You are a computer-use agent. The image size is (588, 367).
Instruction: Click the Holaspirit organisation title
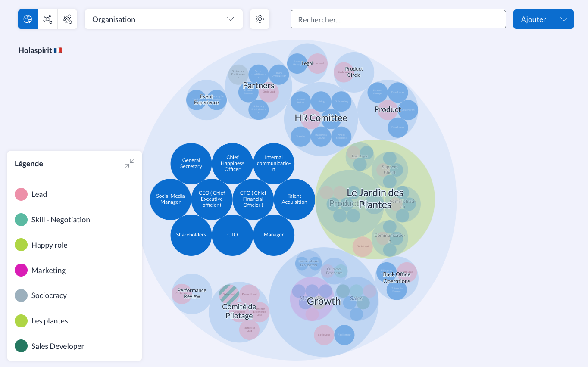point(40,50)
